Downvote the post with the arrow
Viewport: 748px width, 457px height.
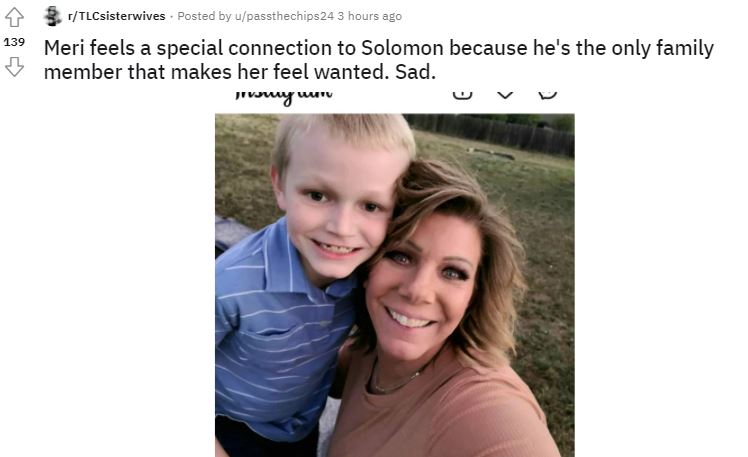click(x=15, y=67)
